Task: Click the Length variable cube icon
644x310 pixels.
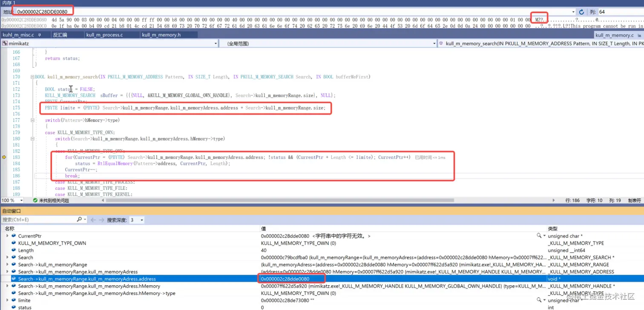Action: 14,250
